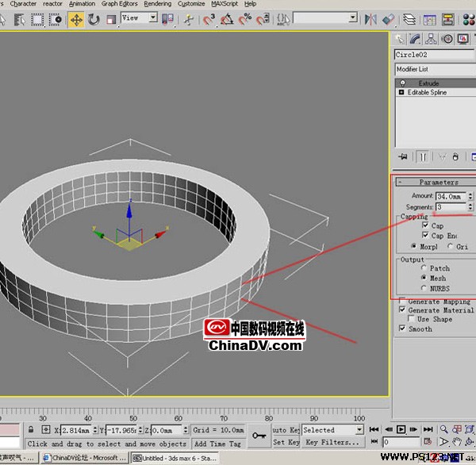The height and width of the screenshot is (465, 476).
Task: Collapse the Parameters rollout header
Action: click(x=436, y=182)
